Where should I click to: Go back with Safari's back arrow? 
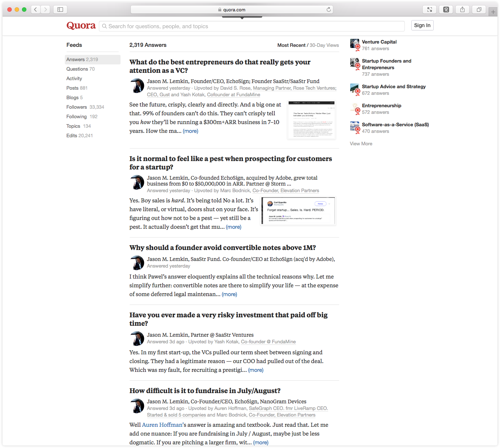coord(36,10)
